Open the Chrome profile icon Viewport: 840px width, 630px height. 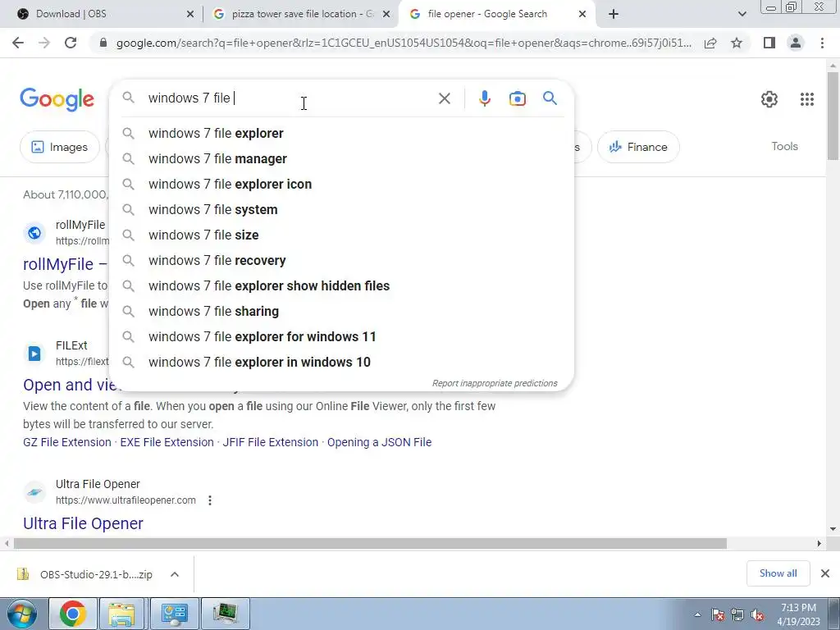796,43
